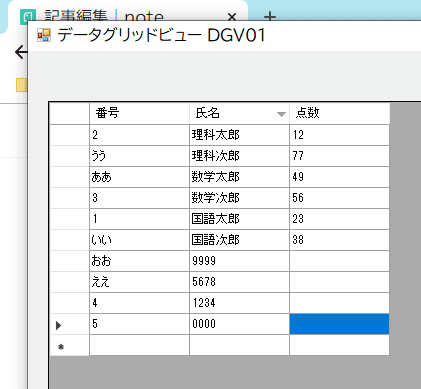Select cell 国語太郎
This screenshot has height=389, width=421.
[x=239, y=219]
